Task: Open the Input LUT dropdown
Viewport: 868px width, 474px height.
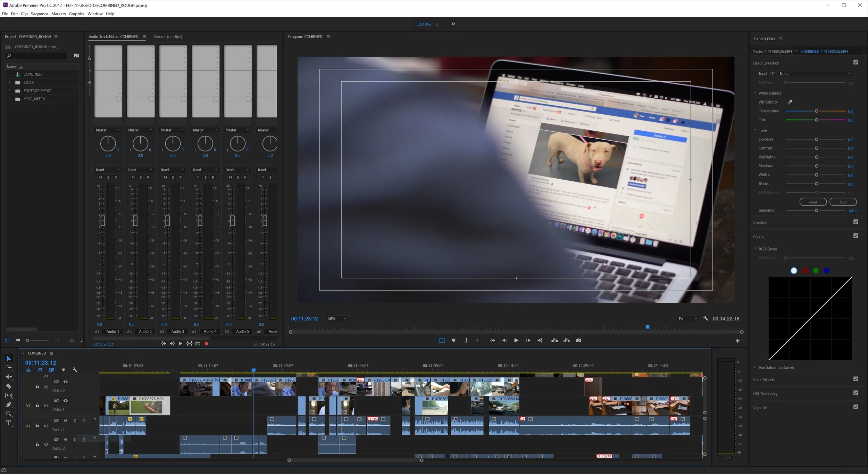Action: point(815,74)
